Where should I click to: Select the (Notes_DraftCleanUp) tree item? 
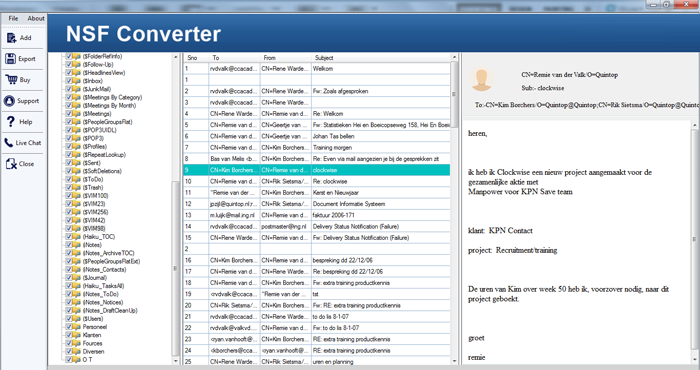(110, 311)
